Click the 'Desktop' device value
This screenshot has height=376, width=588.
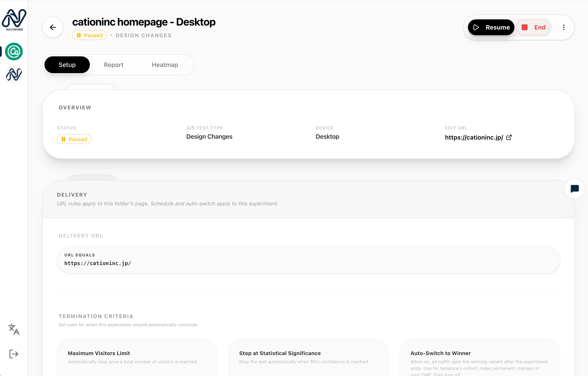click(x=327, y=136)
